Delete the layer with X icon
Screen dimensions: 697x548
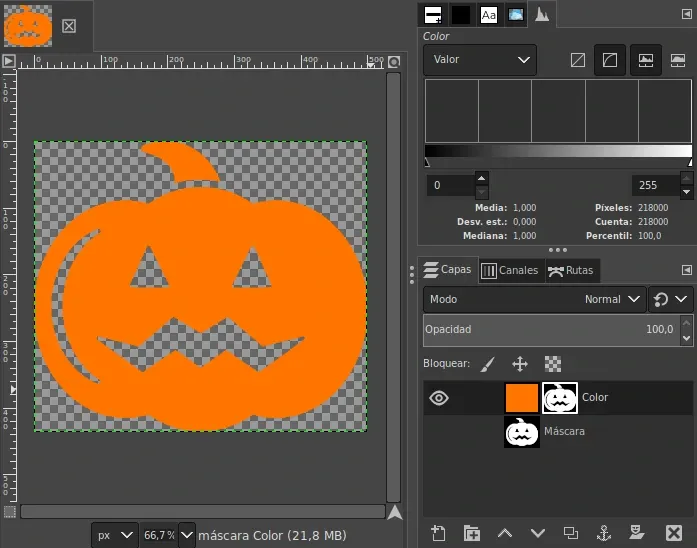point(674,533)
